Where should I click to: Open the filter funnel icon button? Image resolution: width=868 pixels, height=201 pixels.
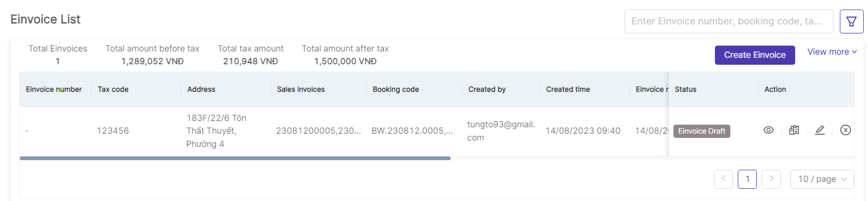pyautogui.click(x=852, y=21)
